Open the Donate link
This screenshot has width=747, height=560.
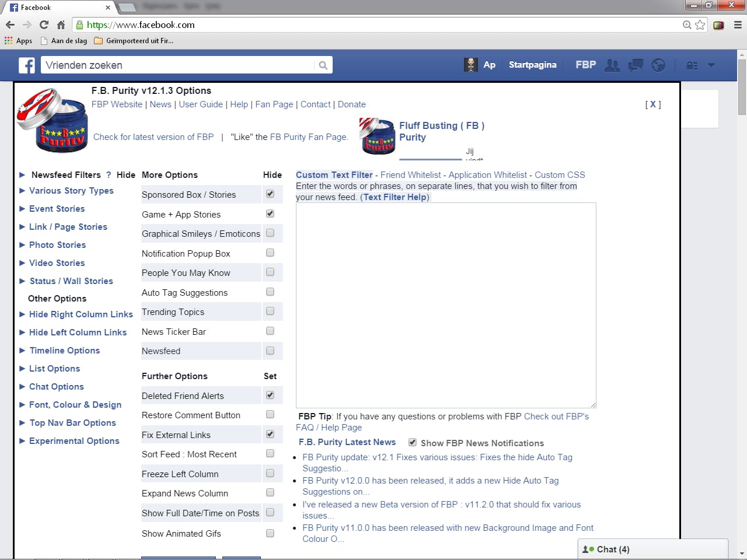pyautogui.click(x=352, y=104)
